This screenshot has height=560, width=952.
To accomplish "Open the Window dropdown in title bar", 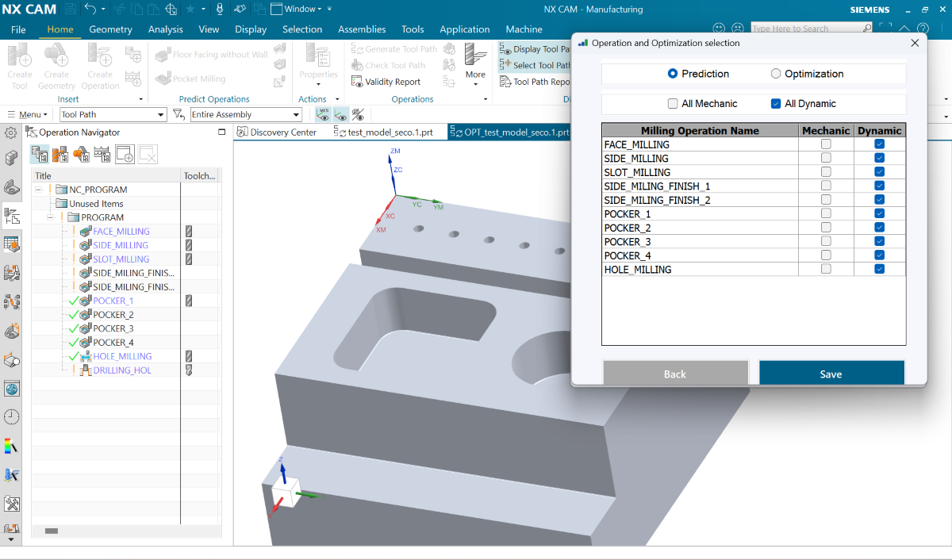I will point(297,10).
